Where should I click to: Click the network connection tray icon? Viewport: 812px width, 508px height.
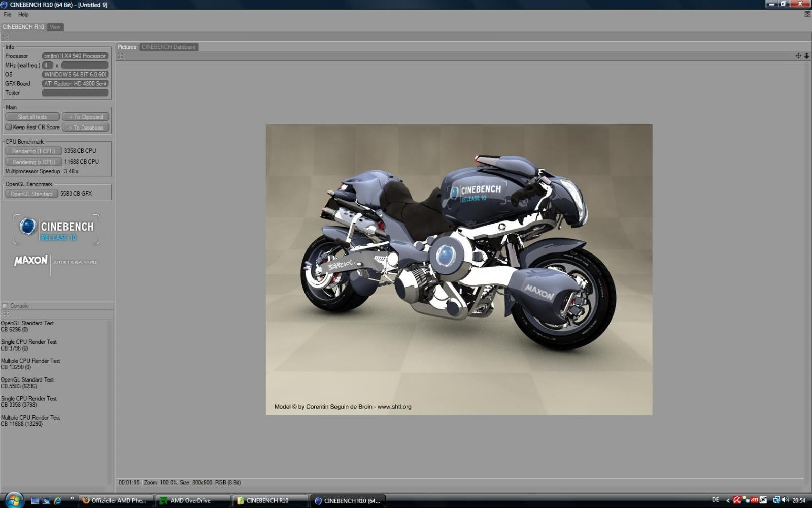click(776, 500)
